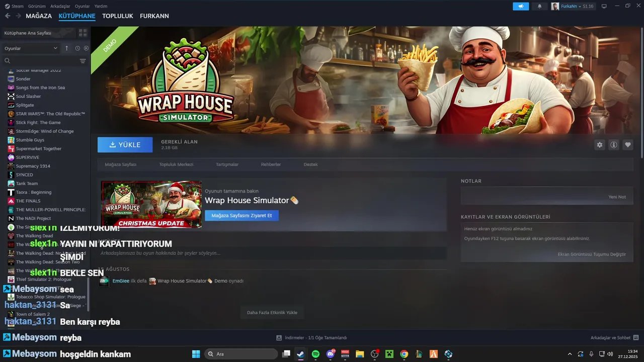Go forward with the right navigation arrow
The height and width of the screenshot is (362, 644).
point(18,16)
